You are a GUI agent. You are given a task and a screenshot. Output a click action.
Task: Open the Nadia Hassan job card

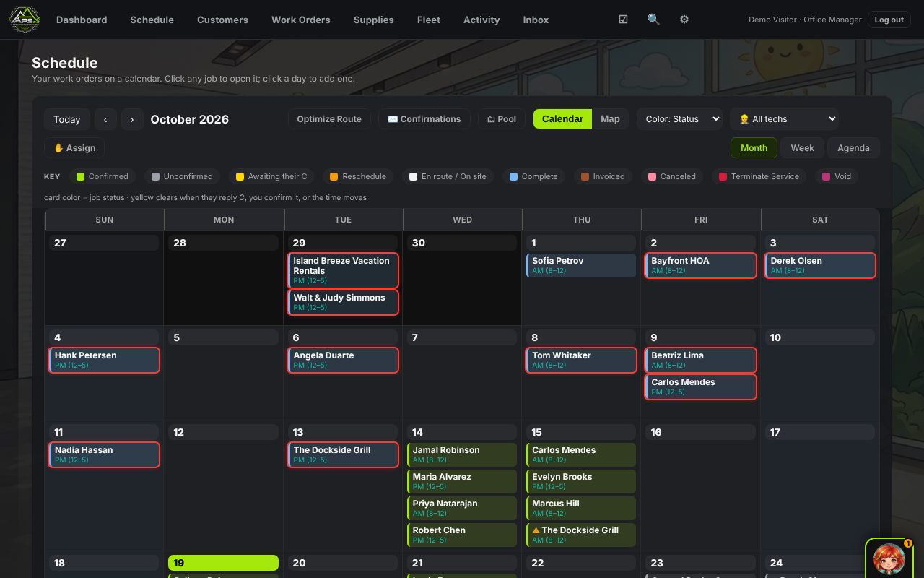tap(104, 454)
